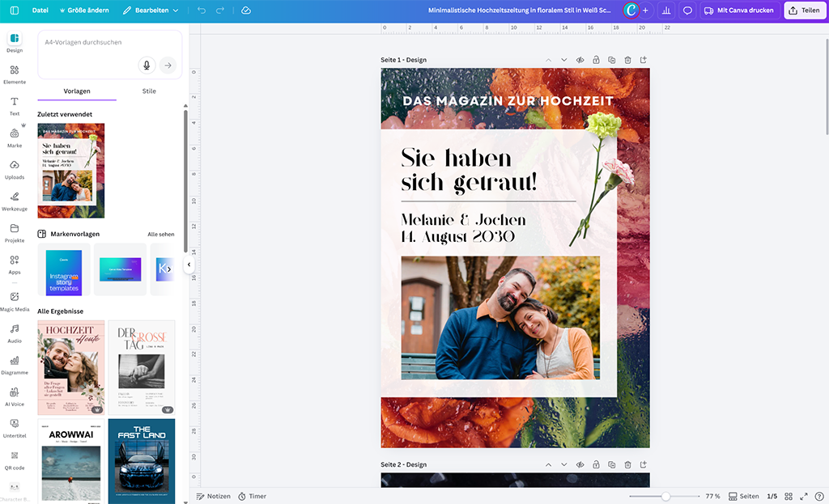Screen dimensions: 829x504
Task: Open the QR code panel
Action: (x=15, y=460)
